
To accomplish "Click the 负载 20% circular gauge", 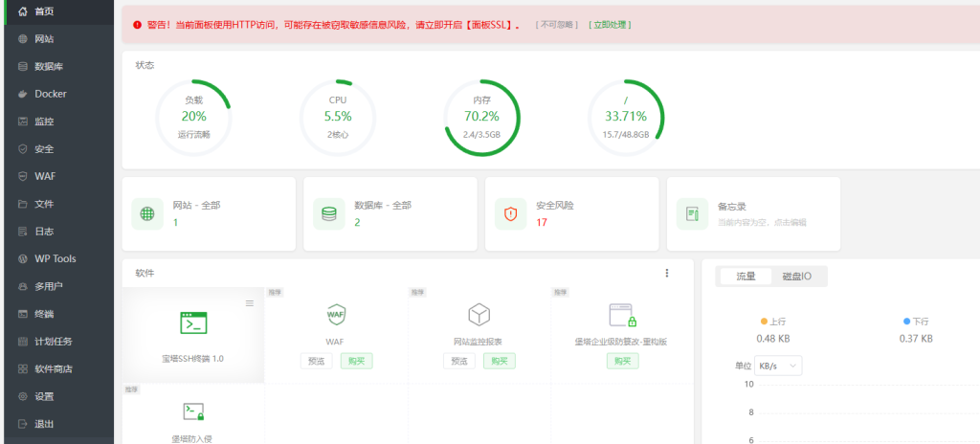I will tap(193, 118).
